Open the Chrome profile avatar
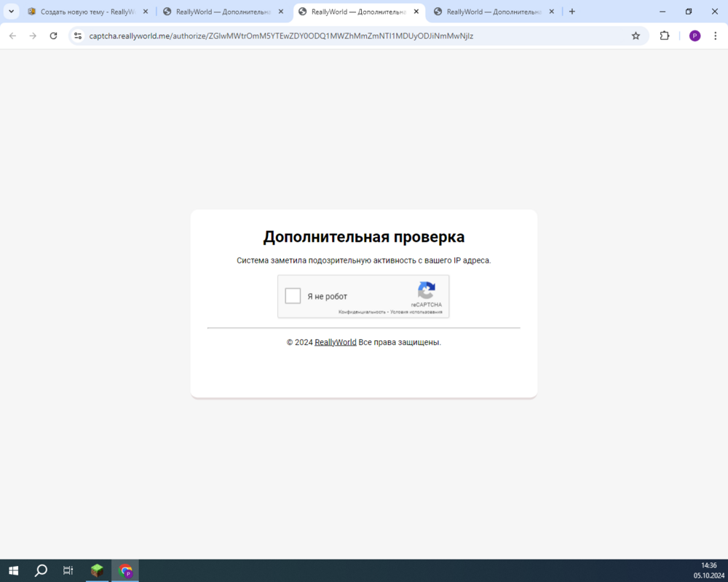The height and width of the screenshot is (582, 728). (695, 36)
